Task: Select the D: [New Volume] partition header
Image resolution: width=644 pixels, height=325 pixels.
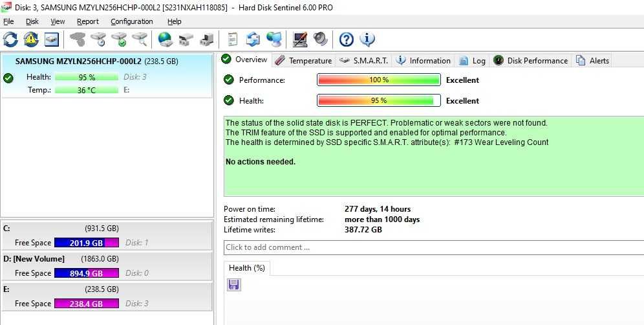Action: click(61, 259)
